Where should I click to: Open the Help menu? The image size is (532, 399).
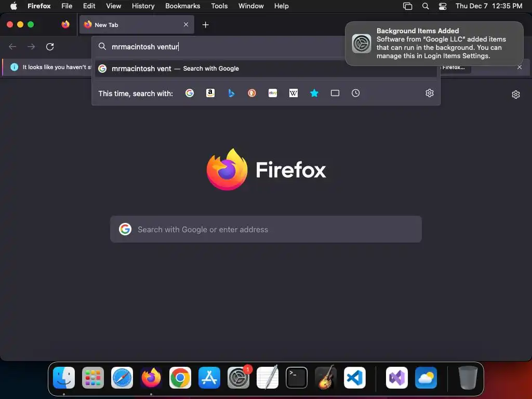point(281,6)
